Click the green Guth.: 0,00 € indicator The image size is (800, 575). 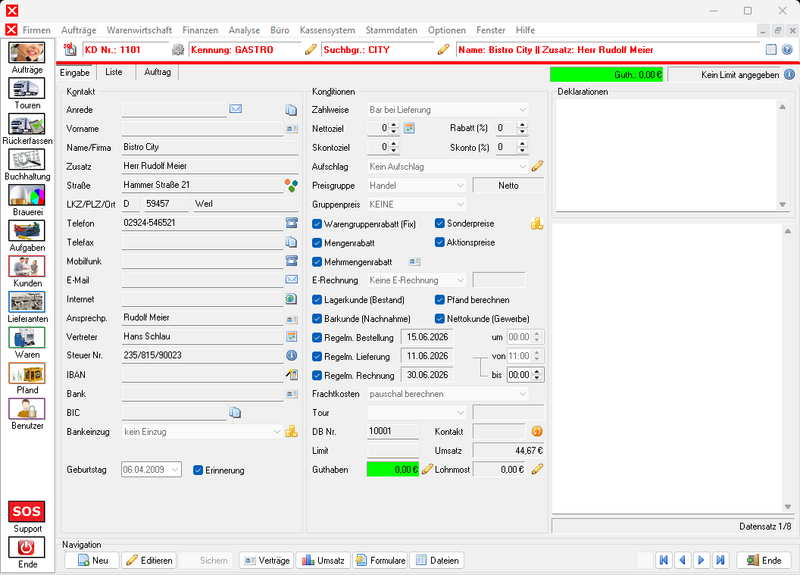(607, 74)
